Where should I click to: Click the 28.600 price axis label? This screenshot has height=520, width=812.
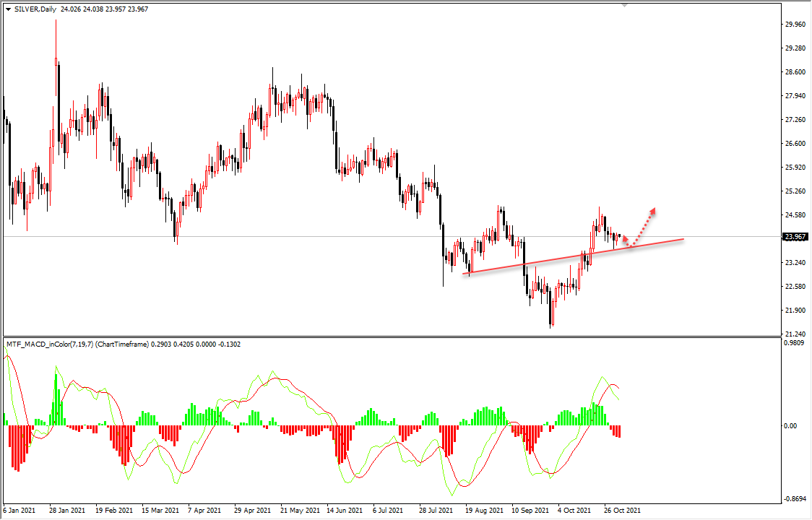[x=796, y=72]
